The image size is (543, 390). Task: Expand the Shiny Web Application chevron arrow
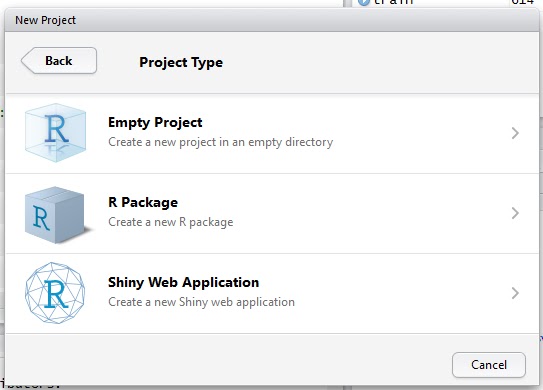515,293
